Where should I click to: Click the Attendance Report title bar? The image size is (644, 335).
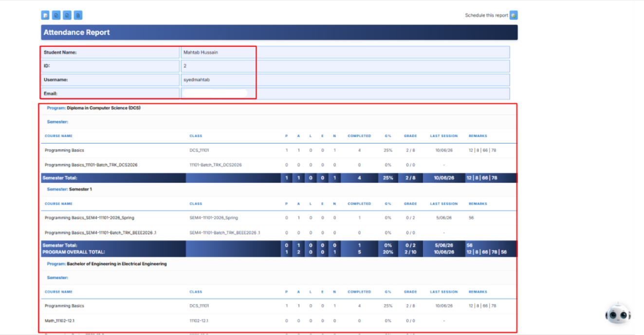tap(279, 33)
